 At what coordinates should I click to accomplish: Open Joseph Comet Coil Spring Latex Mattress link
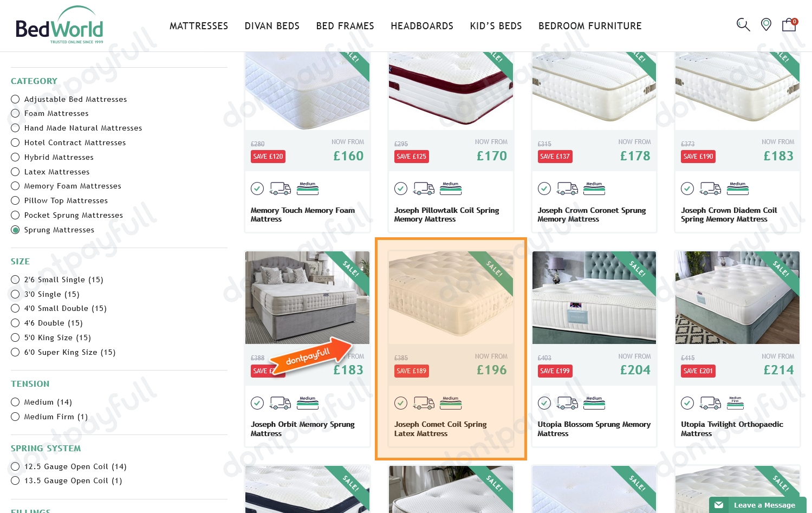click(x=440, y=429)
